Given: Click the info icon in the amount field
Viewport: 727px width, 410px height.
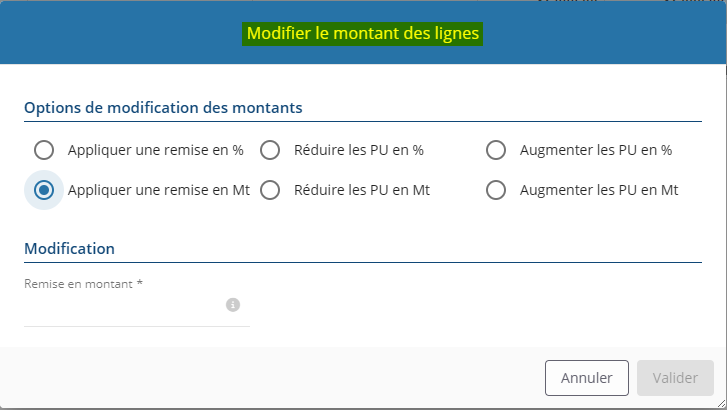Looking at the screenshot, I should pyautogui.click(x=233, y=305).
